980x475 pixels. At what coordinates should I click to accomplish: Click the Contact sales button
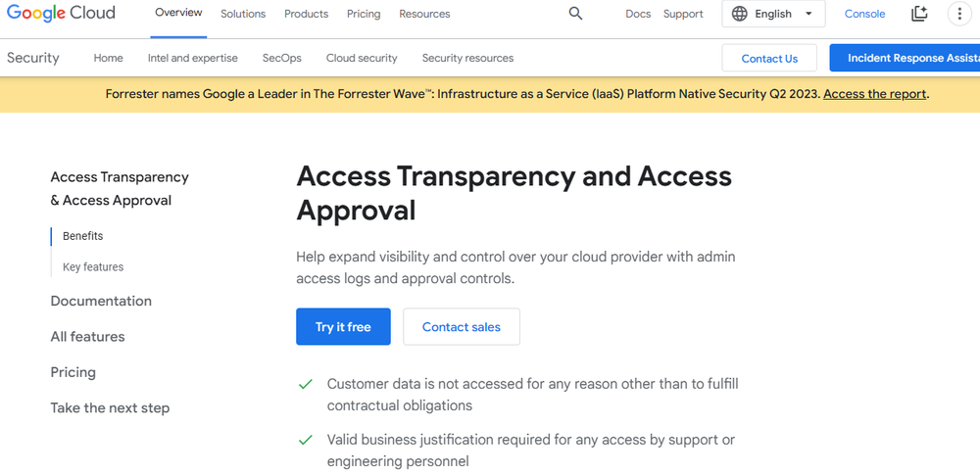tap(462, 326)
